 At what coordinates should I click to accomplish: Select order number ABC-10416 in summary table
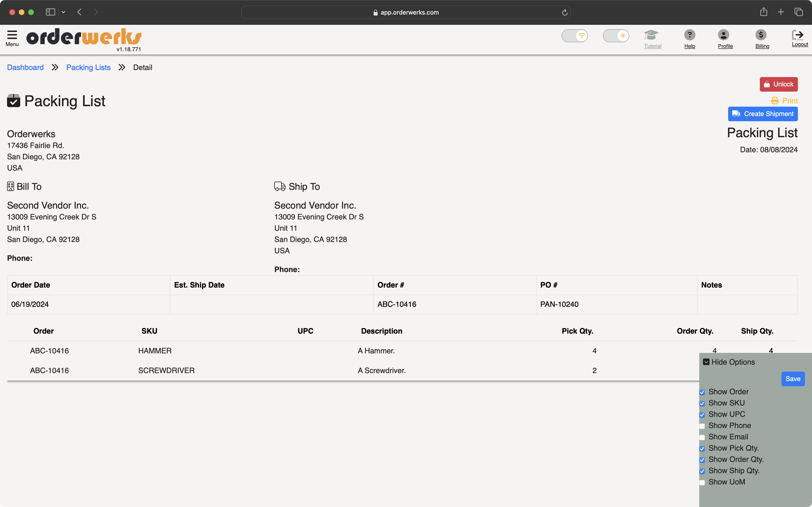click(x=397, y=304)
